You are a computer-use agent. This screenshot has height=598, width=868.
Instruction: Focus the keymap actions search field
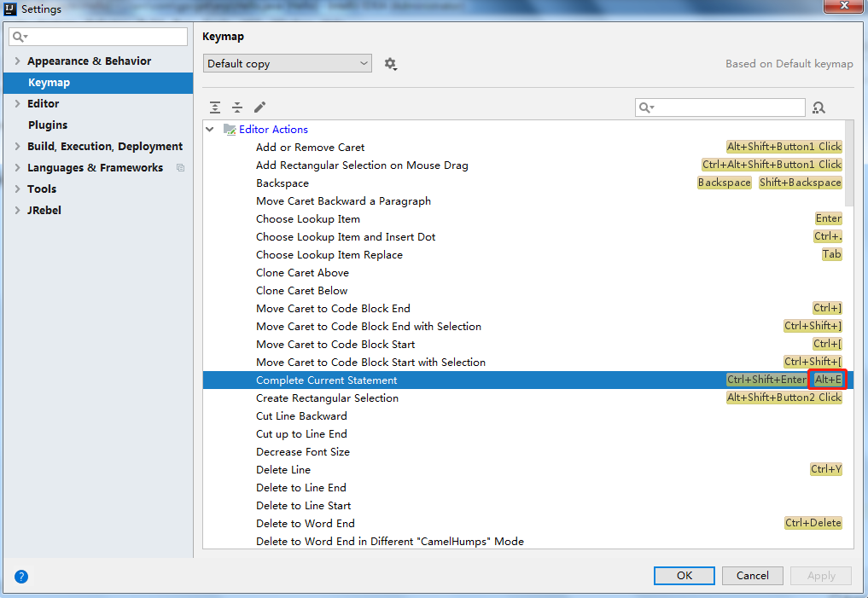719,107
